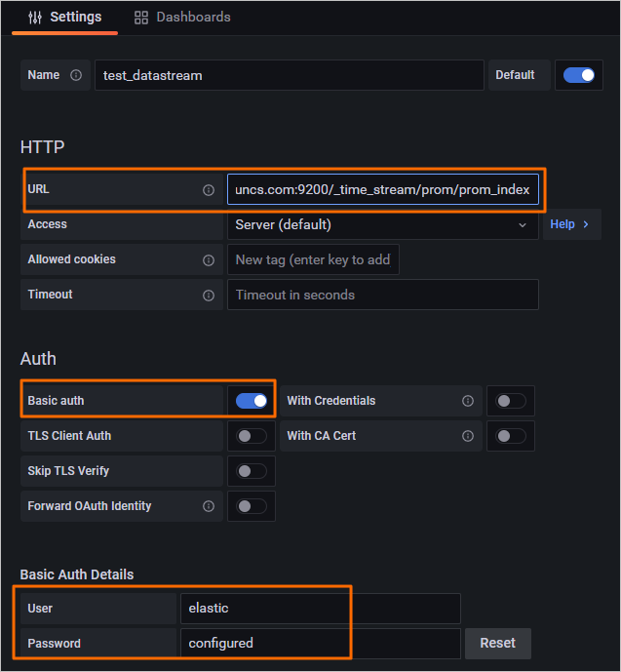Select the Settings tab
Screen dimensions: 621x672
(x=64, y=18)
